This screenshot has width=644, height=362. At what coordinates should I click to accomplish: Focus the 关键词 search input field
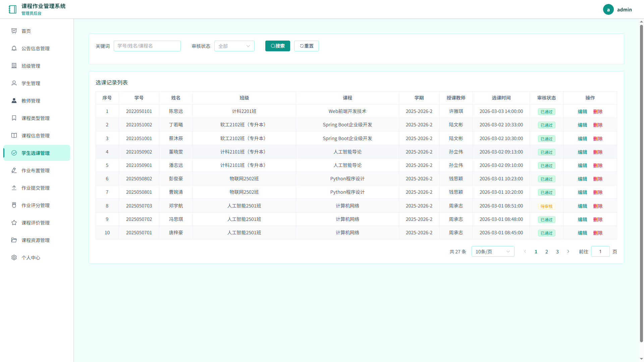(x=147, y=46)
